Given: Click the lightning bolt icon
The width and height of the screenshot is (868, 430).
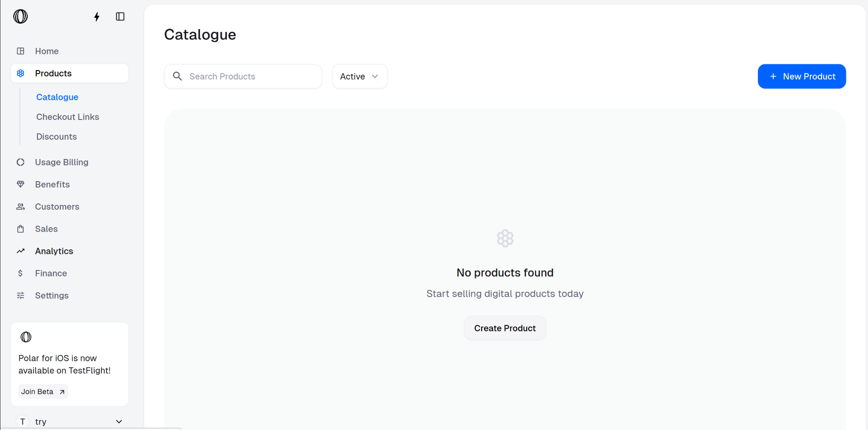Looking at the screenshot, I should coord(97,17).
